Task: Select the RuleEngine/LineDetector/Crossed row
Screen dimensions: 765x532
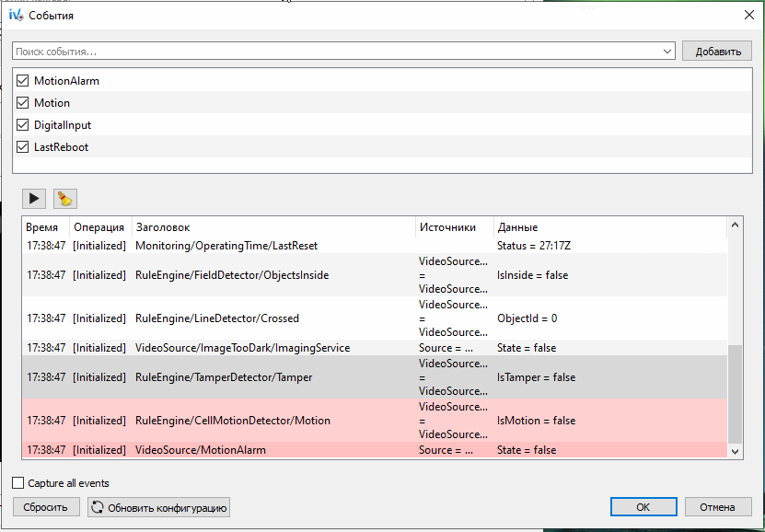Action: point(375,318)
